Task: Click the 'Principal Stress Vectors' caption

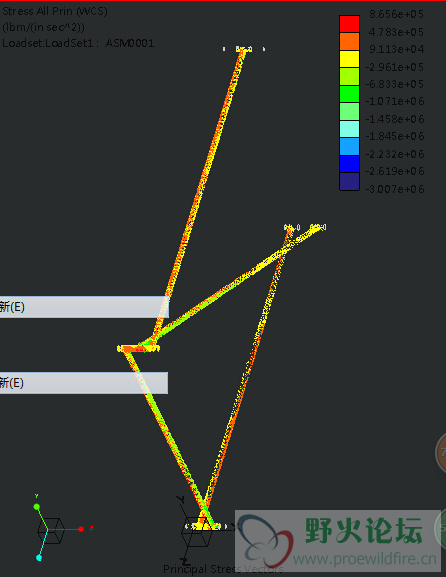Action: (223, 569)
